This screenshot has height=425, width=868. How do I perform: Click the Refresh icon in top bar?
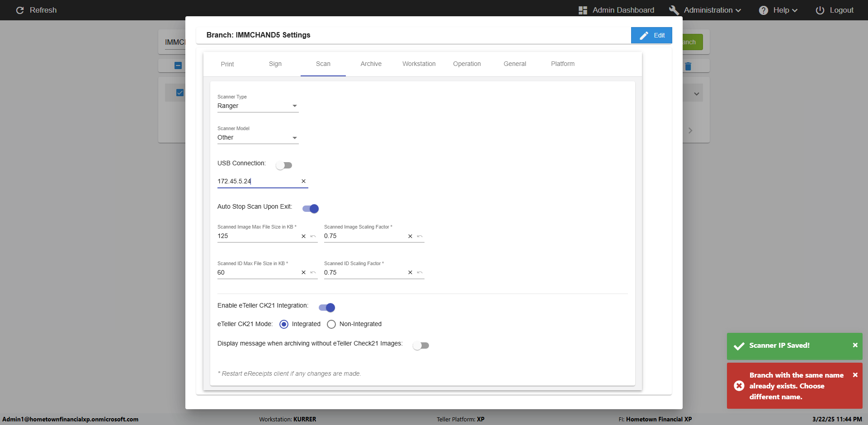(20, 10)
